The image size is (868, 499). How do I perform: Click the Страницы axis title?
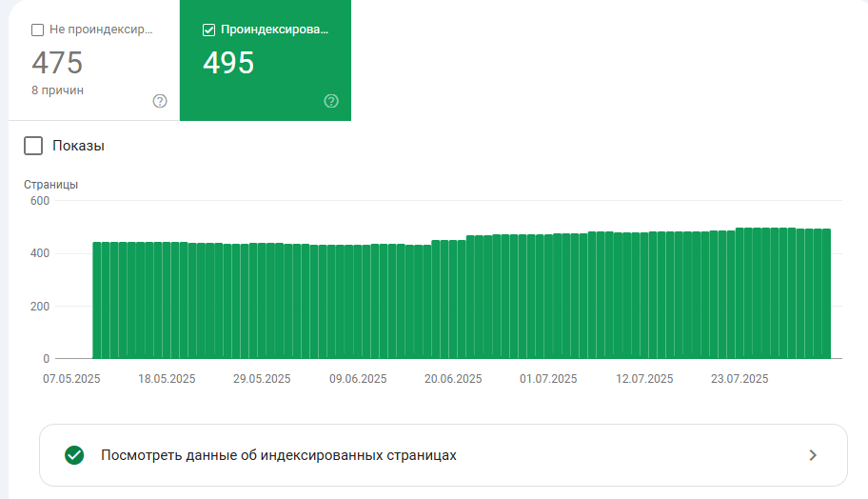51,185
